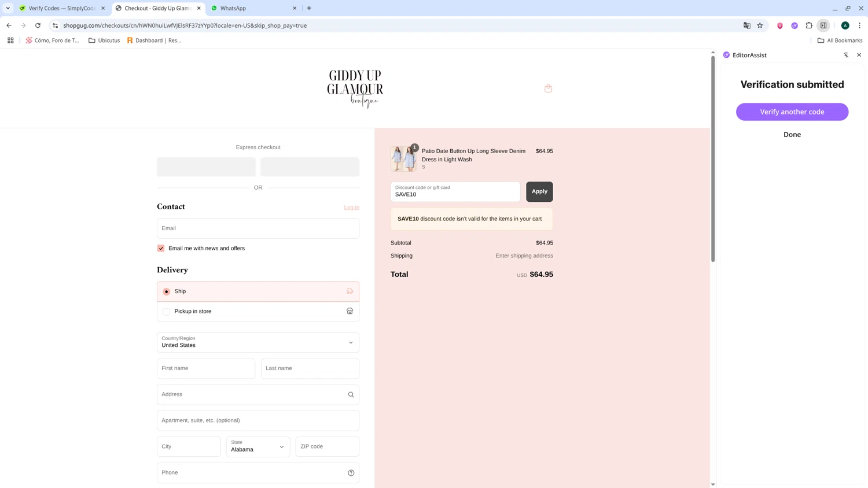The height and width of the screenshot is (488, 868).
Task: Click the Phone input field
Action: pos(258,472)
